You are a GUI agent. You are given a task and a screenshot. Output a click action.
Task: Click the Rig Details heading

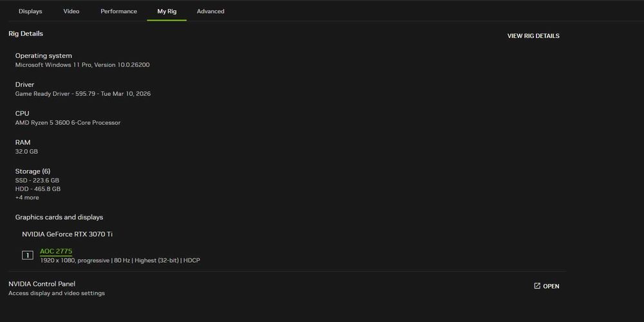[x=26, y=33]
